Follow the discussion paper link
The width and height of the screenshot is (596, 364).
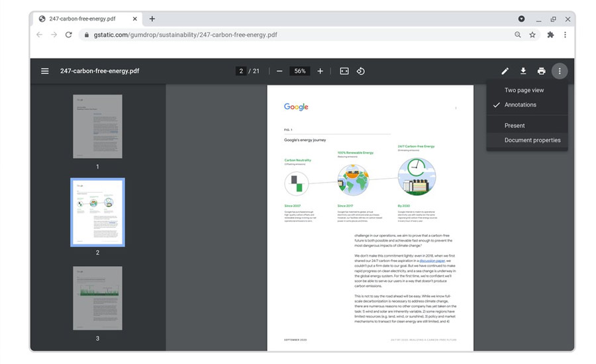432,261
